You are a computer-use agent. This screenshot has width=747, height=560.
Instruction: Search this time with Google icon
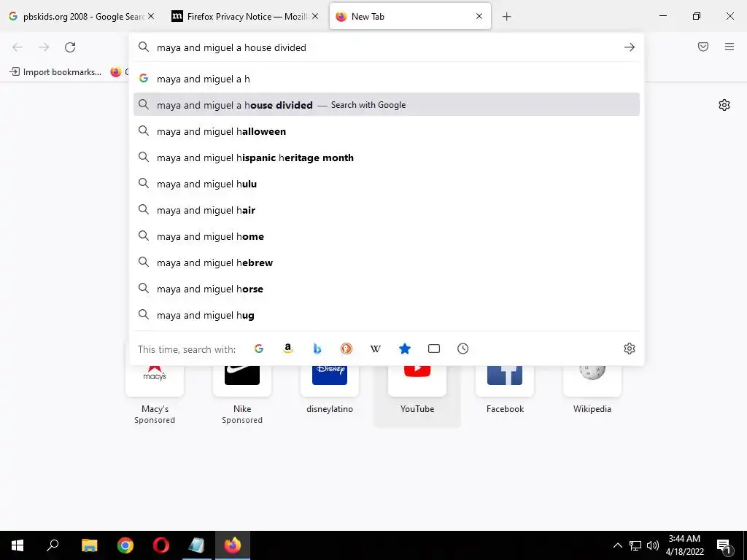[259, 349]
